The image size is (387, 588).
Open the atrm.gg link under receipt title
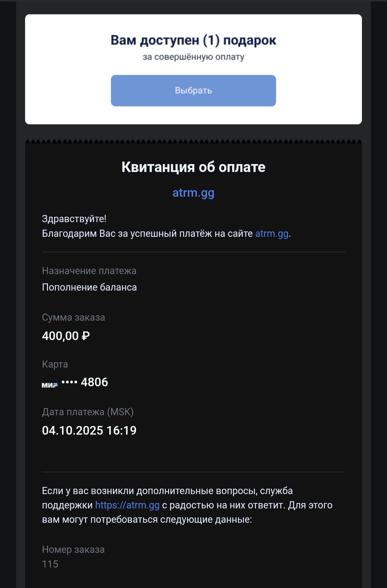(193, 193)
